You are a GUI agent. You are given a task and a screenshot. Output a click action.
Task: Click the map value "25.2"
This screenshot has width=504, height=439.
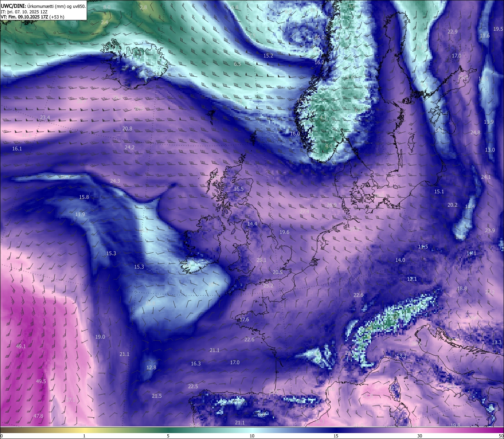pyautogui.click(x=268, y=286)
